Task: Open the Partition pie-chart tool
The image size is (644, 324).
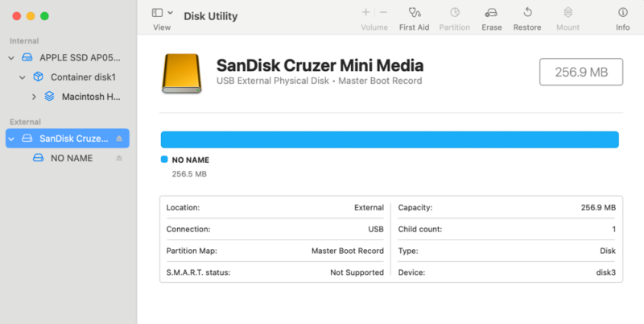Action: pos(454,12)
